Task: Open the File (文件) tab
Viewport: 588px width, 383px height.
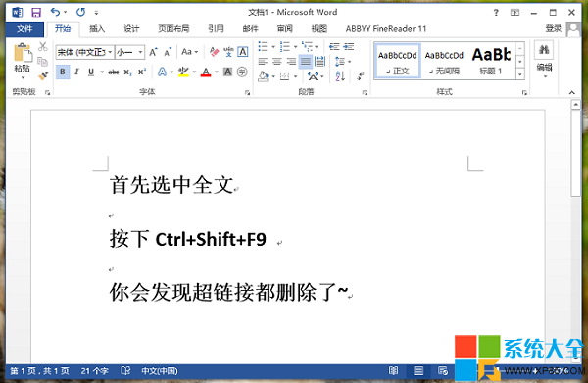Action: pyautogui.click(x=24, y=28)
